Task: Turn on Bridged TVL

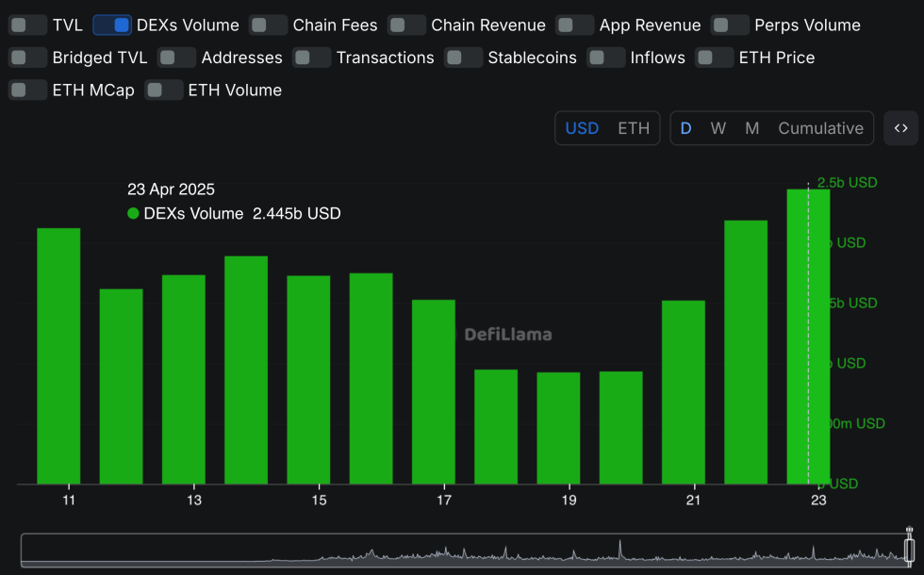Action: 27,57
